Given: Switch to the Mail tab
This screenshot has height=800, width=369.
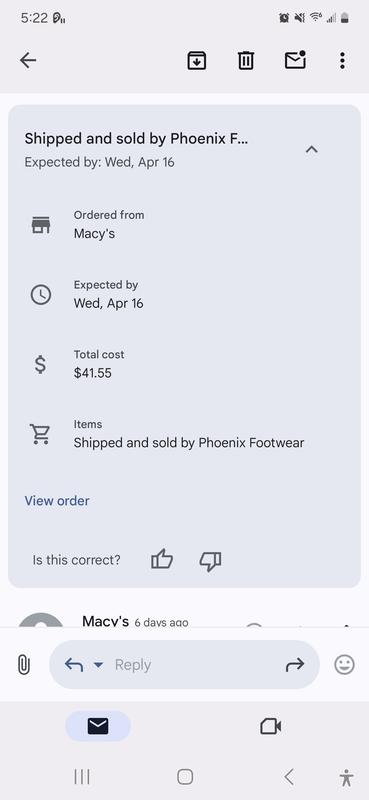Looking at the screenshot, I should [x=98, y=726].
